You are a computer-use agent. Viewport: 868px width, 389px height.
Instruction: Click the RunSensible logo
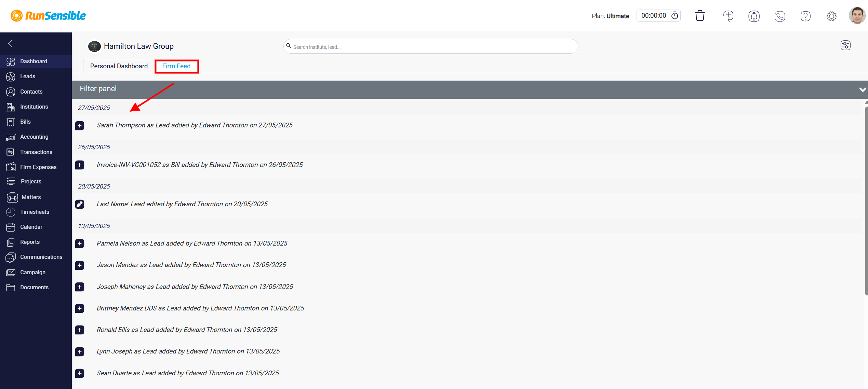(x=48, y=16)
